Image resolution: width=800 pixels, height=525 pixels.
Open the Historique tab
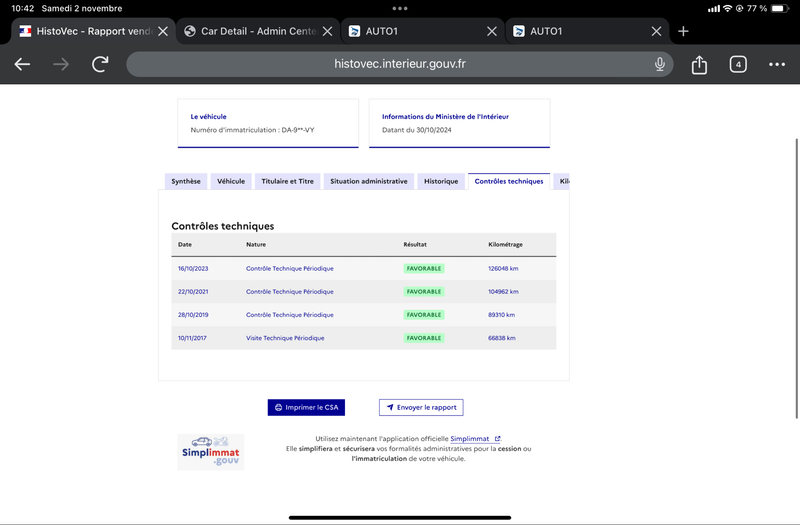point(441,181)
